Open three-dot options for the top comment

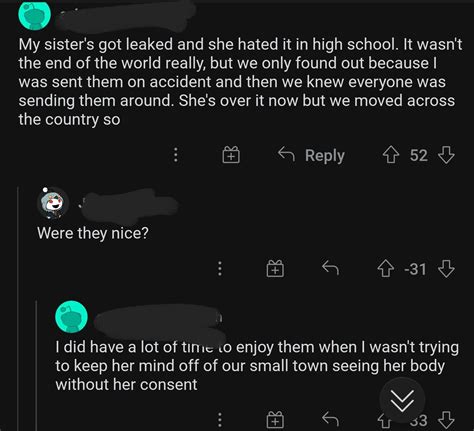tap(176, 155)
